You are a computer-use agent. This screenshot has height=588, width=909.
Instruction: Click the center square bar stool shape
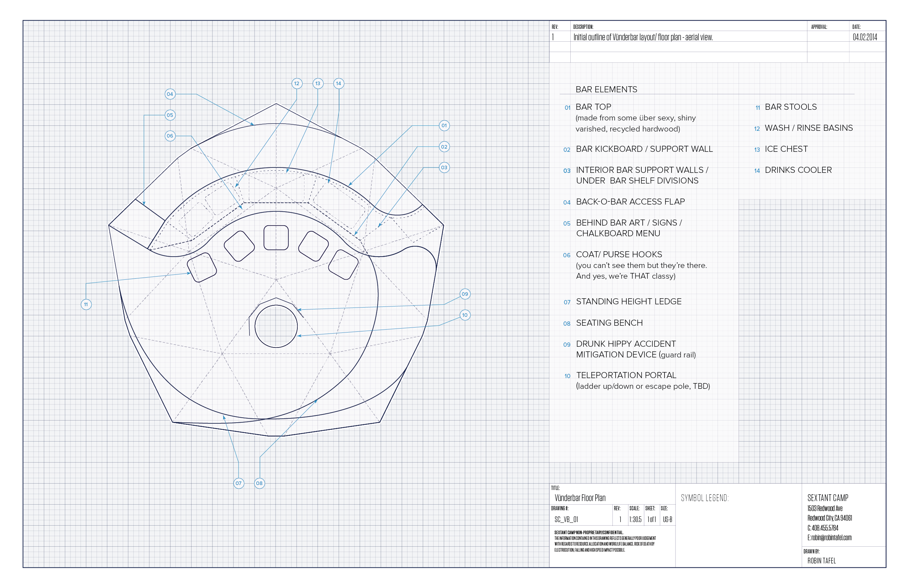pyautogui.click(x=276, y=237)
